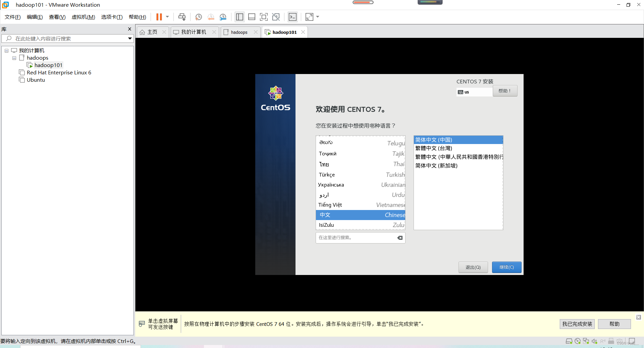Image resolution: width=644 pixels, height=348 pixels.
Task: Take a snapshot of this virtual machine
Action: pos(199,17)
